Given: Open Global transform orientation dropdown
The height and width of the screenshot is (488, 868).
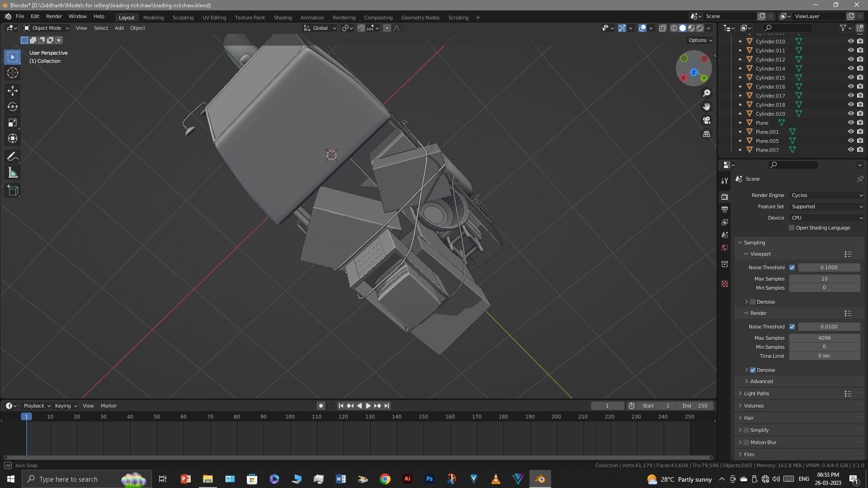Looking at the screenshot, I should [320, 28].
